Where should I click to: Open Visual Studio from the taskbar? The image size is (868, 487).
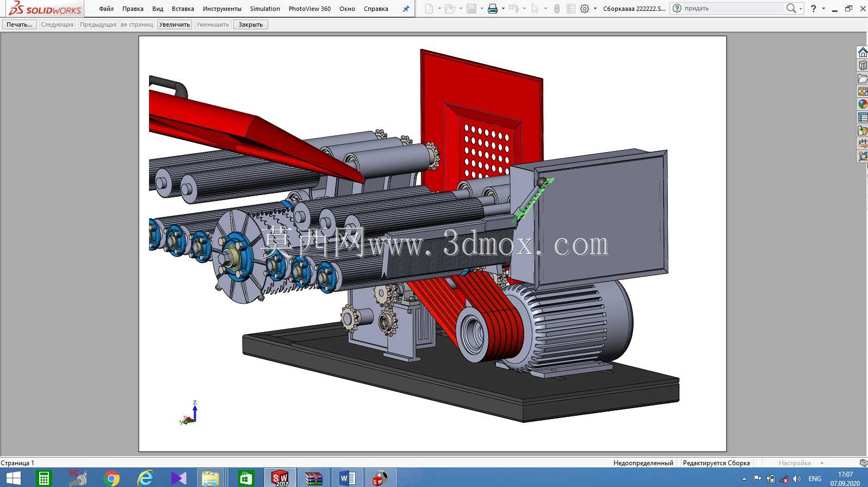[179, 478]
